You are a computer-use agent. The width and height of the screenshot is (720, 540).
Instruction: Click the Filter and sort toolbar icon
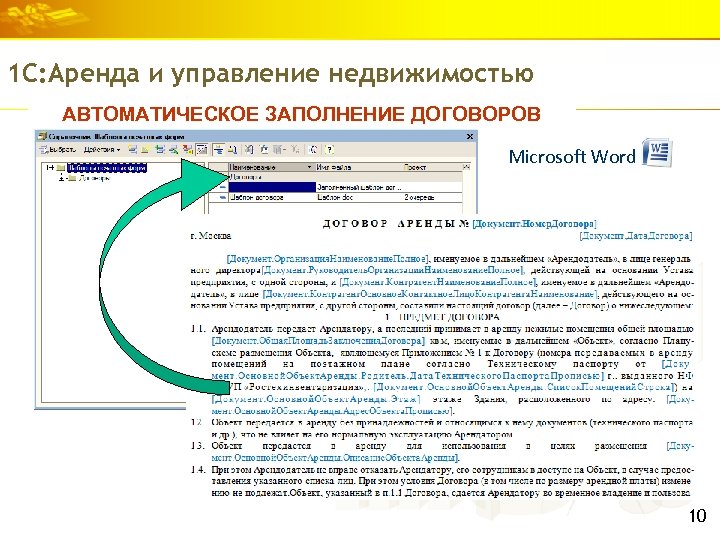click(249, 150)
